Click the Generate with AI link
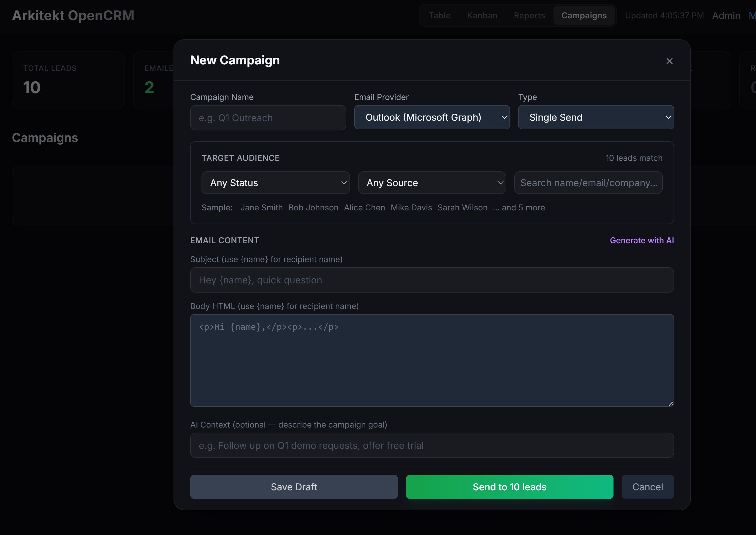This screenshot has width=756, height=535. click(642, 240)
